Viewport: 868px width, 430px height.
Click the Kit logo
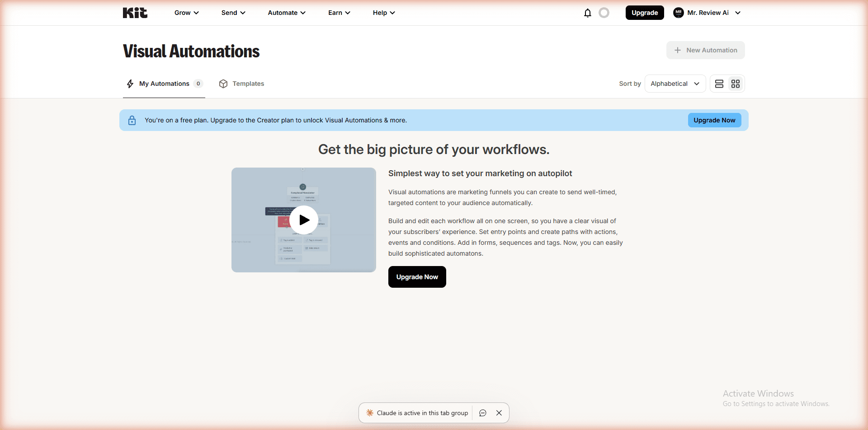click(135, 13)
